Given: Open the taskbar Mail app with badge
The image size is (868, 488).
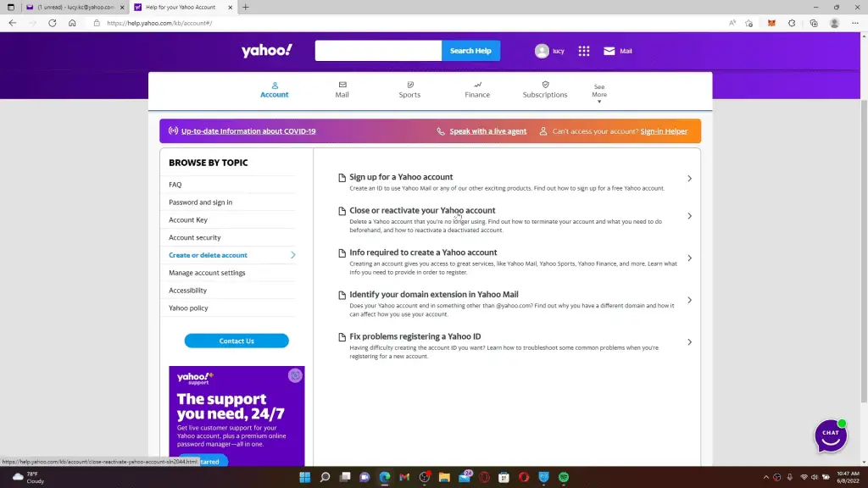Looking at the screenshot, I should pyautogui.click(x=465, y=476).
